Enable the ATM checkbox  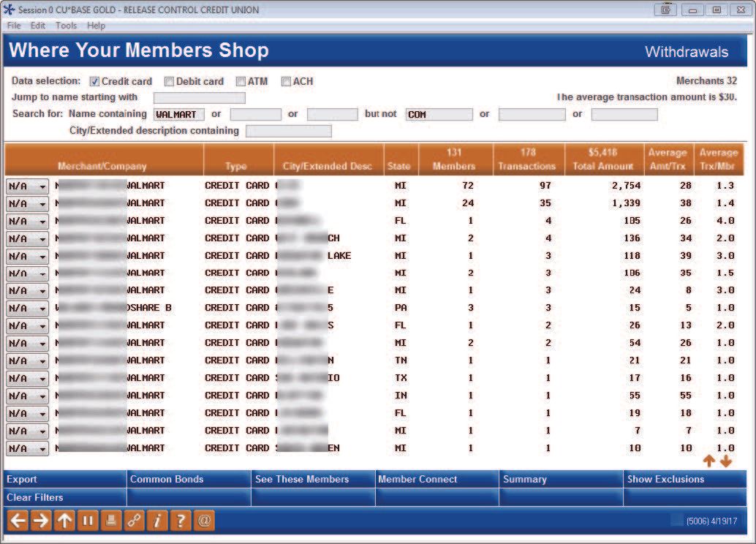tap(241, 81)
